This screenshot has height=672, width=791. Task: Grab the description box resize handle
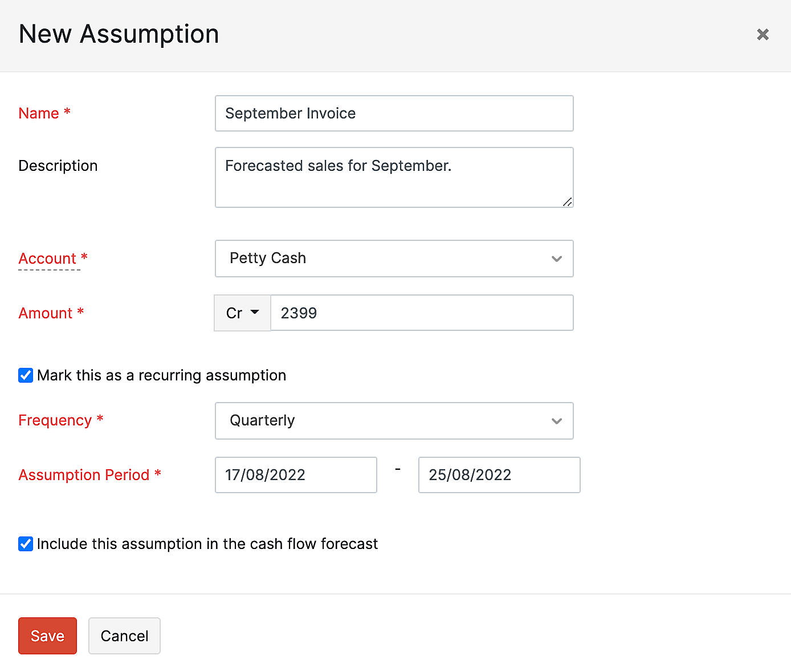[x=567, y=202]
